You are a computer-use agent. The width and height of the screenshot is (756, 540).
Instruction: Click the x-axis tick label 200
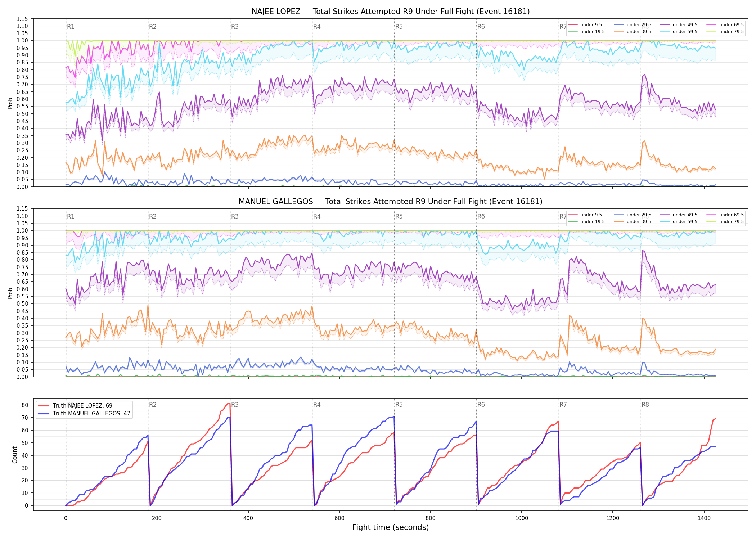(x=157, y=518)
